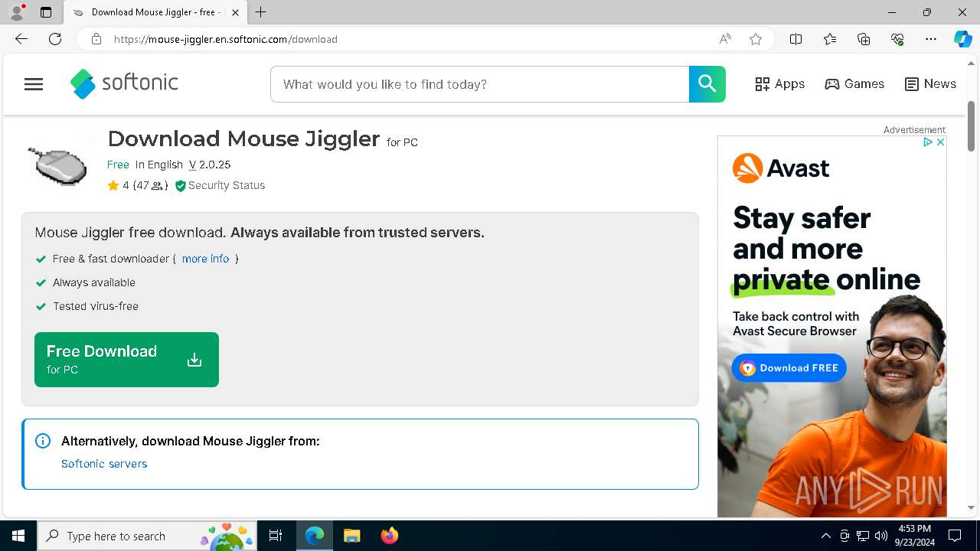This screenshot has width=980, height=551.
Task: Open the Windows Start menu
Action: [18, 536]
